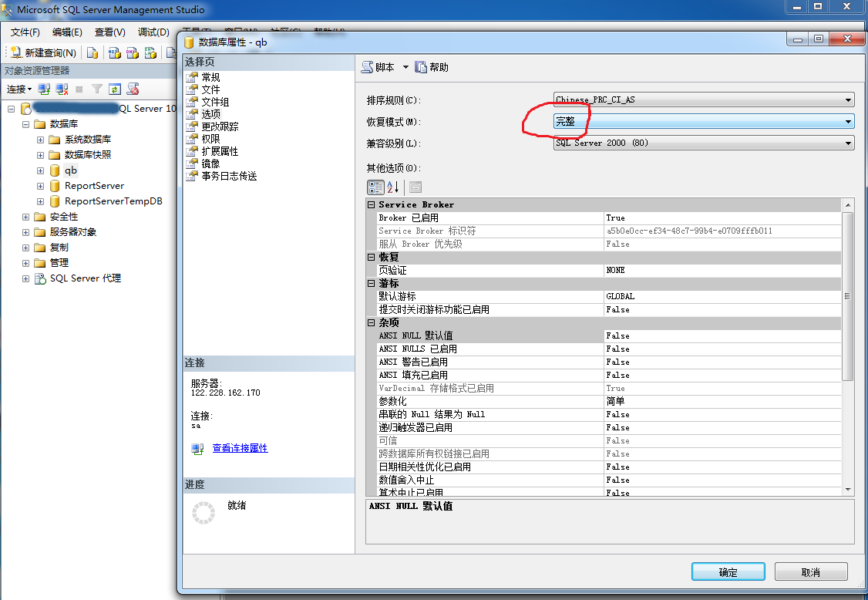The width and height of the screenshot is (868, 600).
Task: Open the 扩展属性 page
Action: click(220, 151)
